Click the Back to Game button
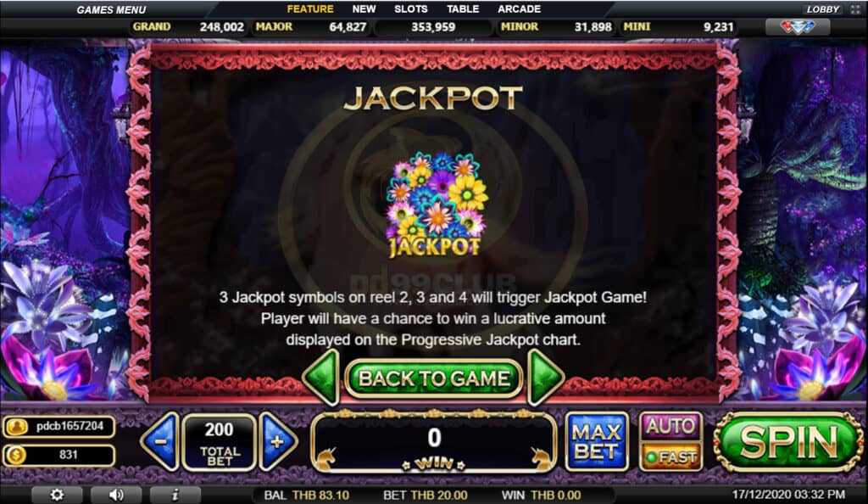This screenshot has height=504, width=868. click(433, 378)
